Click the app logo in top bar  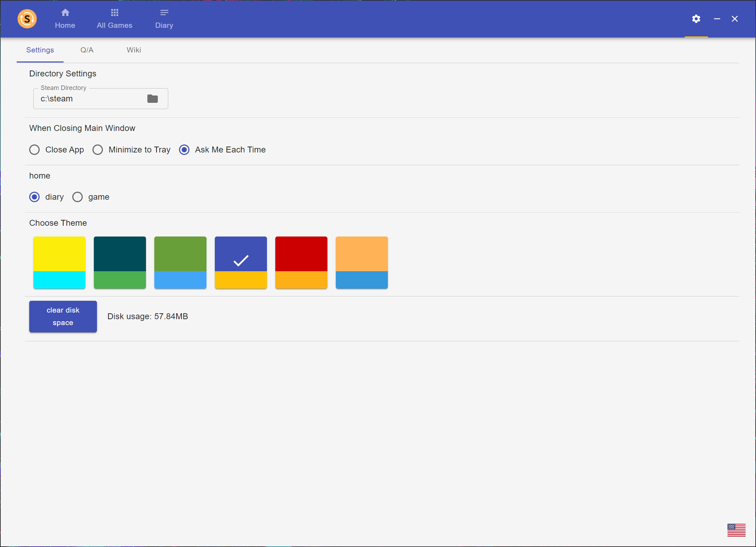27,18
